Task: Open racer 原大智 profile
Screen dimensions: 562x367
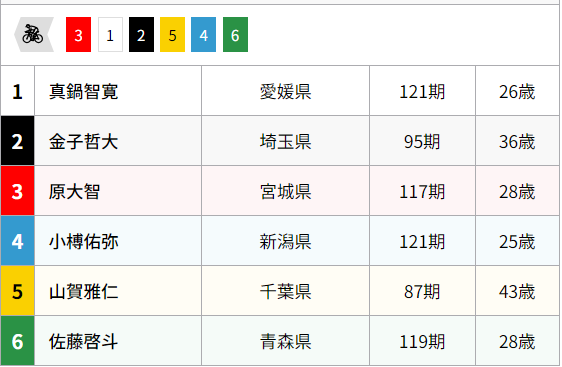Action: pos(75,191)
